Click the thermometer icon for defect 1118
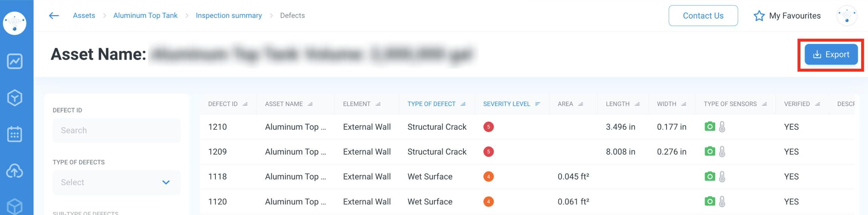The image size is (868, 215). [x=722, y=177]
